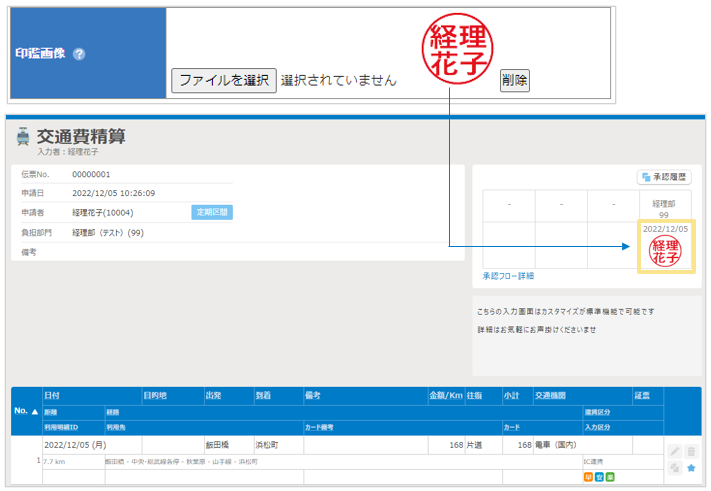Open the 承認フロー詳細 link
Image resolution: width=711 pixels, height=491 pixels.
point(508,276)
